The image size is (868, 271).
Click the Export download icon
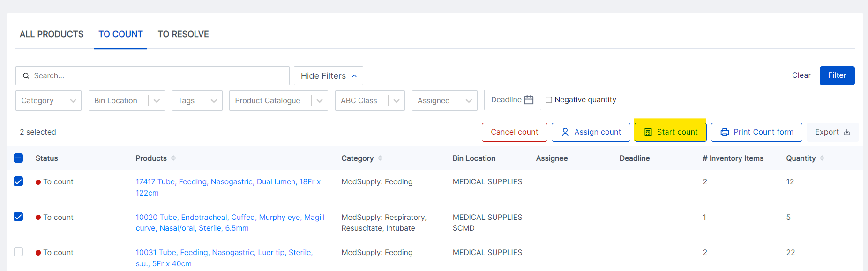click(x=847, y=132)
